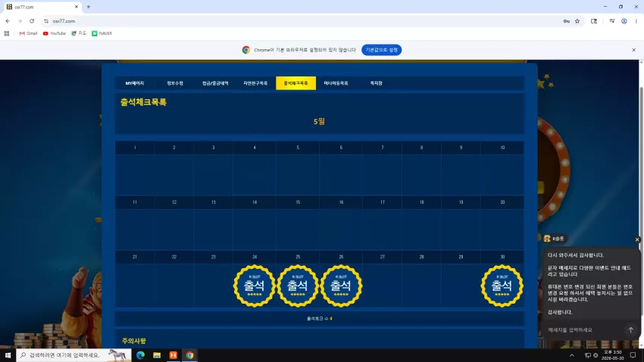Open the media controls toolbar icon
The image size is (644, 362).
(x=612, y=21)
